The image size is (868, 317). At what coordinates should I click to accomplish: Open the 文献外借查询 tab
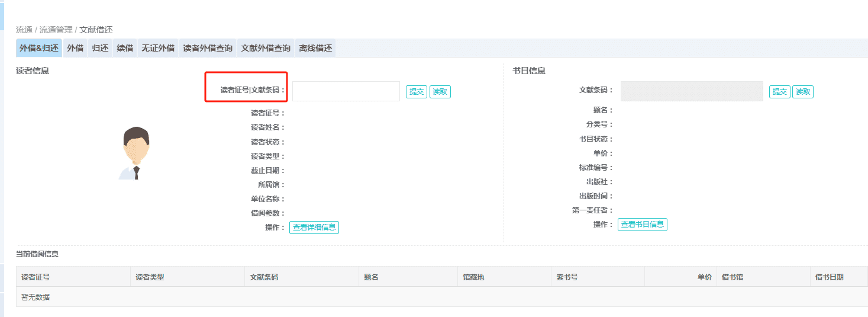pos(266,49)
